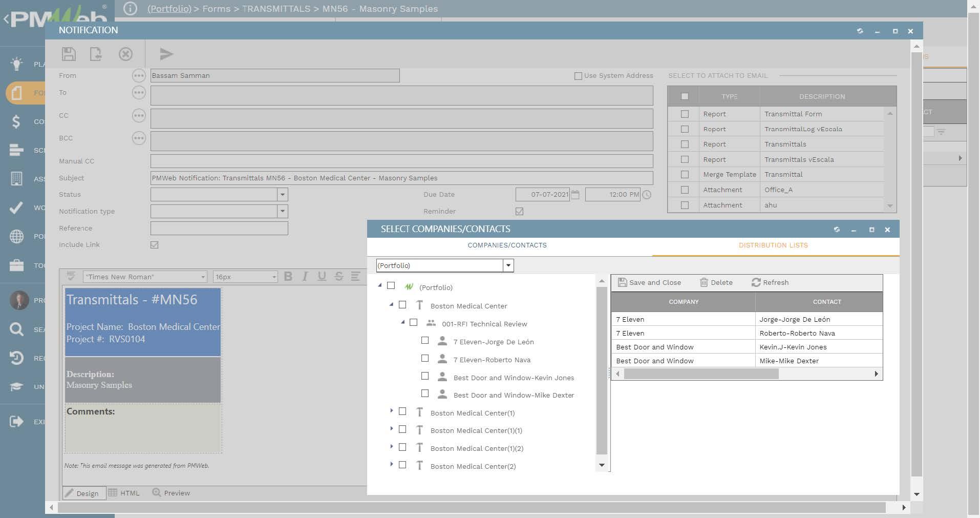Click the Save icon in Notification toolbar

tap(69, 54)
